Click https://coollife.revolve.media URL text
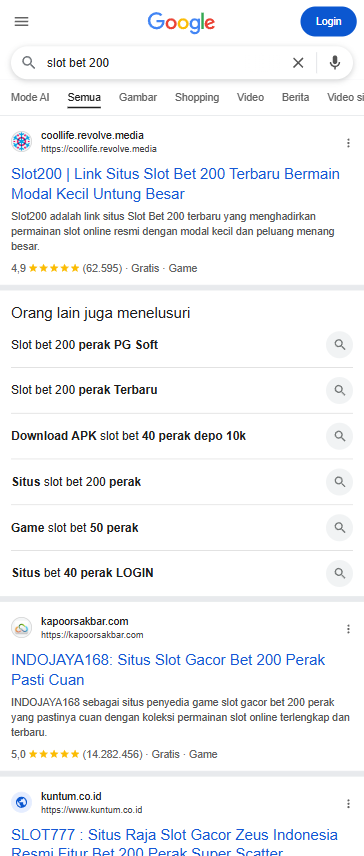The width and height of the screenshot is (364, 856). click(x=99, y=149)
